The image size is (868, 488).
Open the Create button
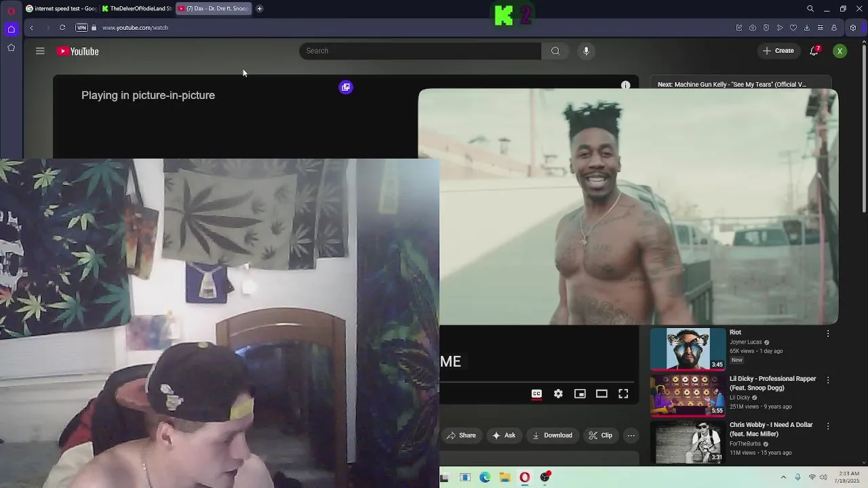coord(778,51)
